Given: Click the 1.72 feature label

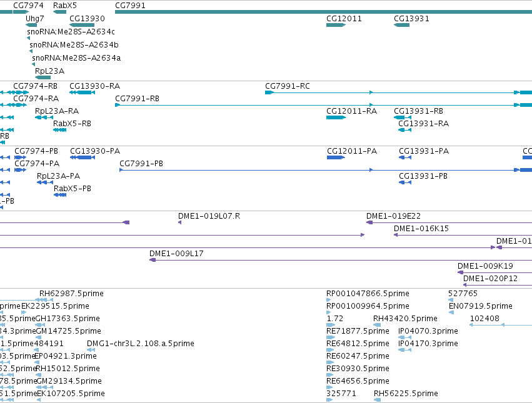Looking at the screenshot, I should 334,319.
